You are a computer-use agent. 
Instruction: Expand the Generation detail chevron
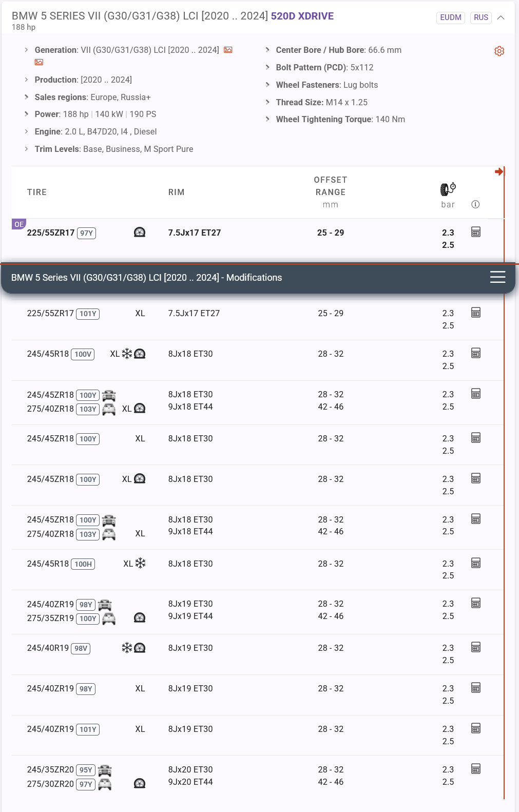click(x=26, y=50)
